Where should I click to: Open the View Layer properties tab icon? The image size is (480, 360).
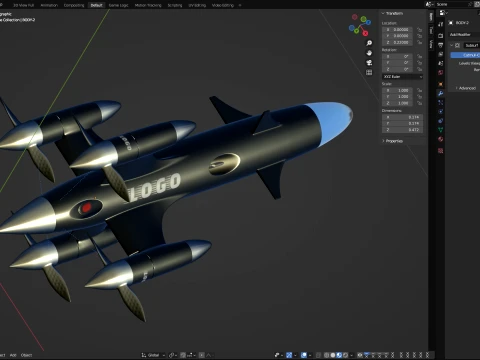pos(441,54)
